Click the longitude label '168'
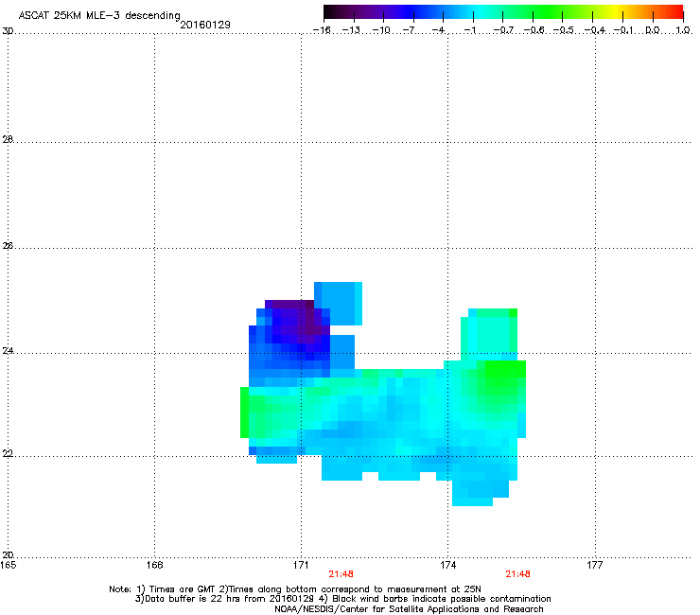The image size is (700, 615). (x=155, y=566)
